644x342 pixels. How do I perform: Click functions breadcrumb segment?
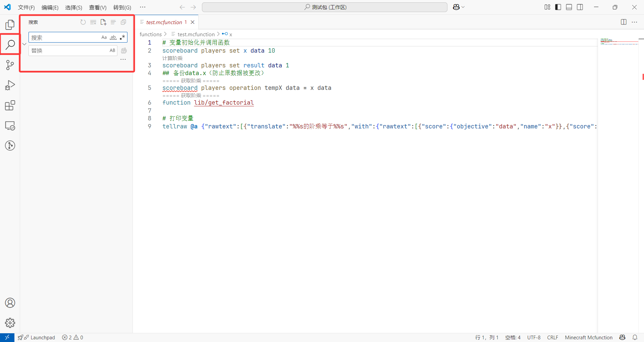[x=151, y=34]
